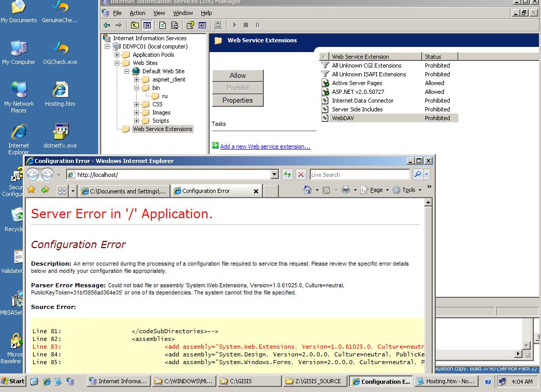The width and height of the screenshot is (541, 392).
Task: Click the Allow button
Action: click(x=238, y=75)
